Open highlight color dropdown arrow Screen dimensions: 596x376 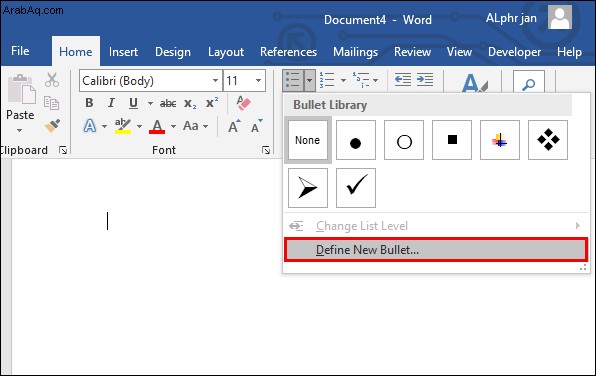[139, 126]
